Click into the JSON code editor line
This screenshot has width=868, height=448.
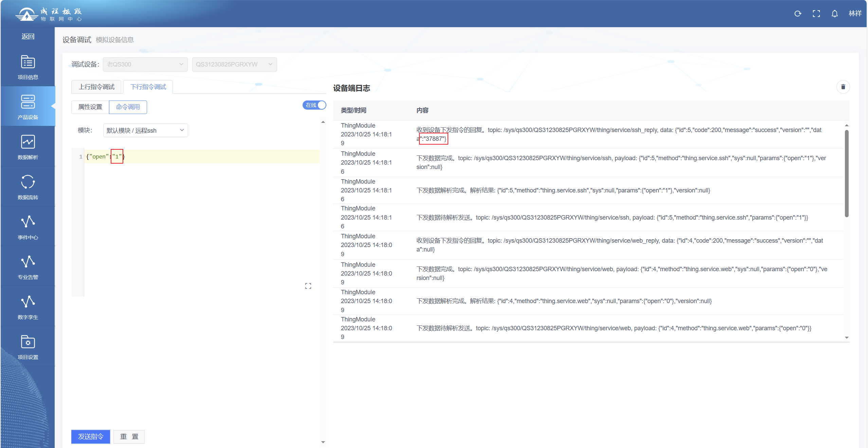click(x=202, y=156)
